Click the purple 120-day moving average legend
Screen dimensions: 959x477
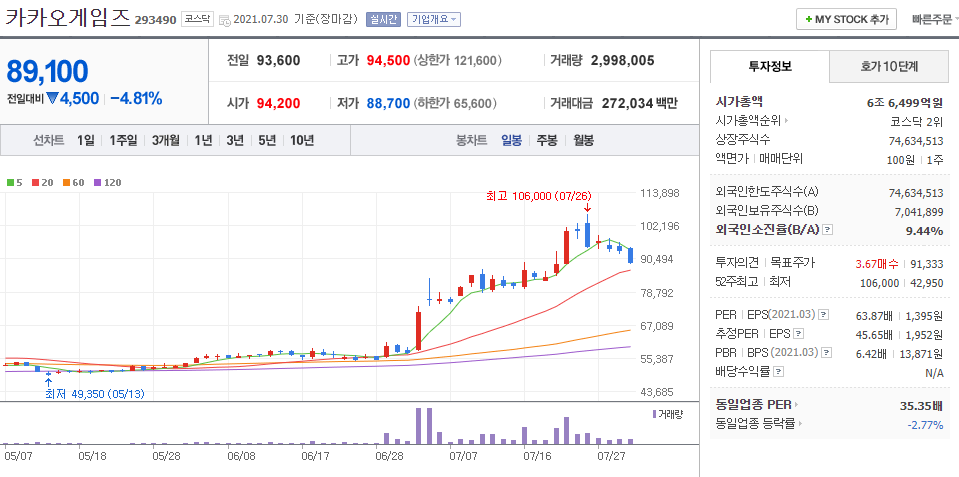(x=108, y=182)
